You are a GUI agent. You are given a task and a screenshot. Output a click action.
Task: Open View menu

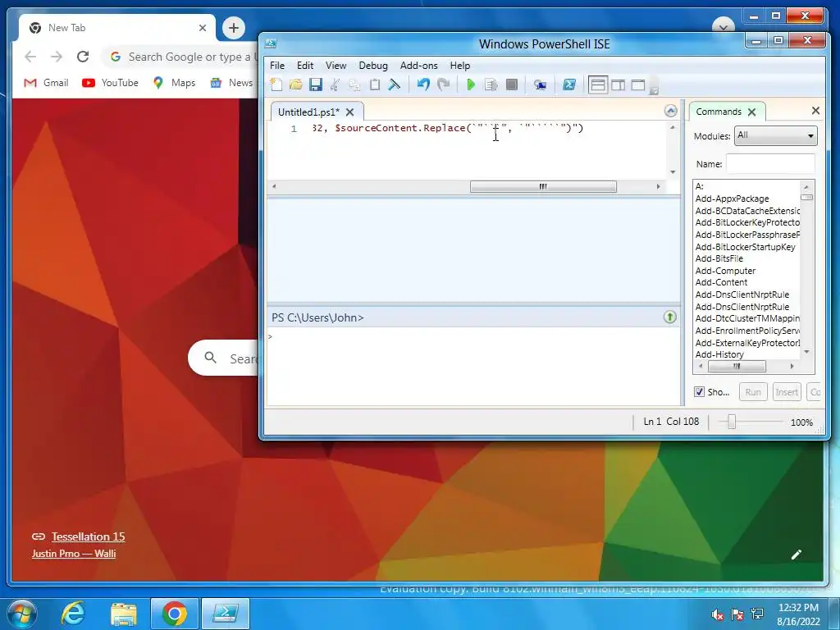[x=336, y=66]
